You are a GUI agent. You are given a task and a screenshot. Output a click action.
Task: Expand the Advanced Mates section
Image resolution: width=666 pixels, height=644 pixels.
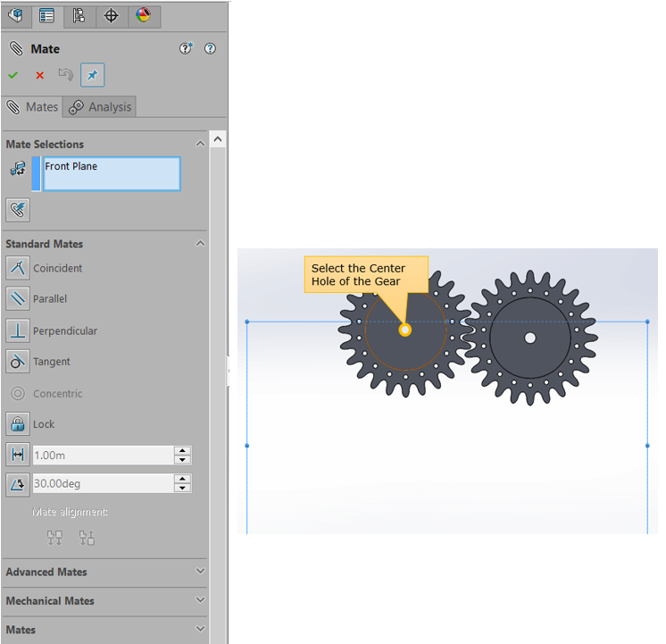tap(200, 571)
